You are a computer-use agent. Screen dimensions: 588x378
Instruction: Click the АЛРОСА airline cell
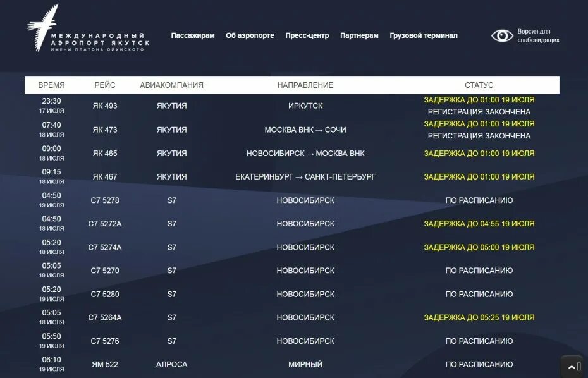click(x=172, y=364)
